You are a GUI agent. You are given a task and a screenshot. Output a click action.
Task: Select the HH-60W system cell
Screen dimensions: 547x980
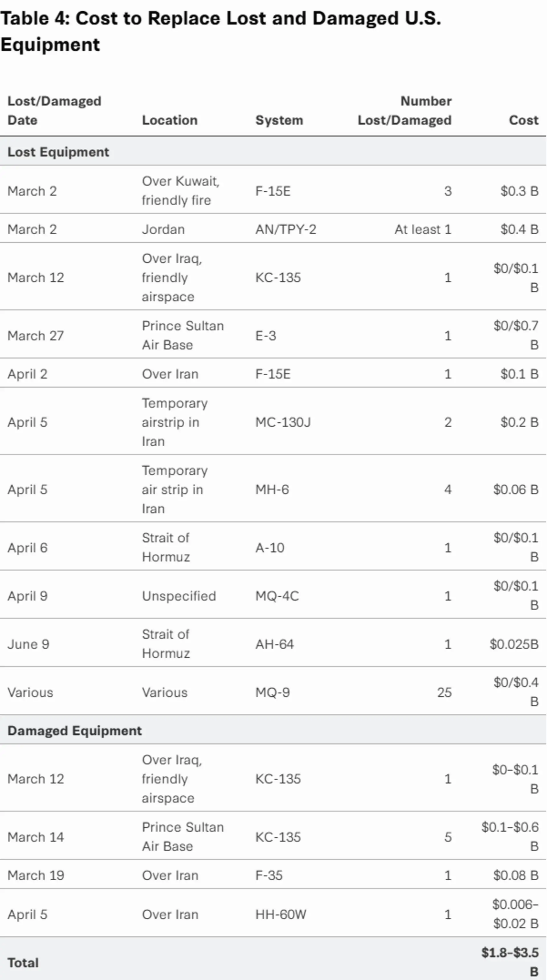(x=281, y=914)
